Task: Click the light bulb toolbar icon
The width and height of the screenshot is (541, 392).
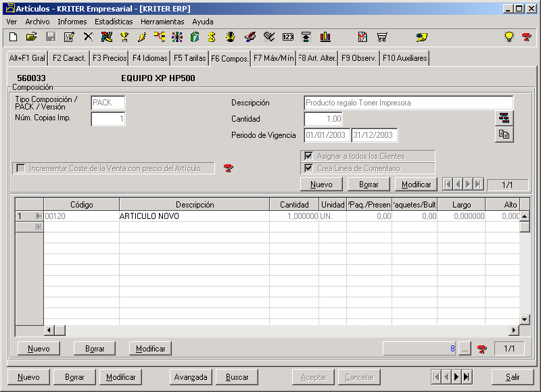Action: tap(509, 37)
